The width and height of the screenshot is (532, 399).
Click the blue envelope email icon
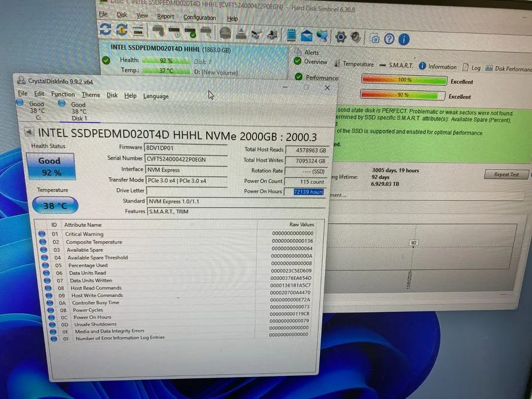tap(306, 35)
